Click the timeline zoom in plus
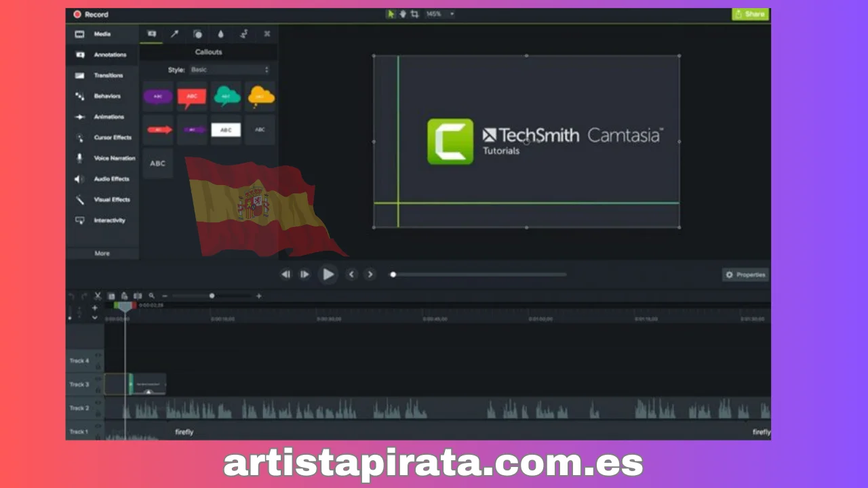The width and height of the screenshot is (868, 488). click(258, 296)
